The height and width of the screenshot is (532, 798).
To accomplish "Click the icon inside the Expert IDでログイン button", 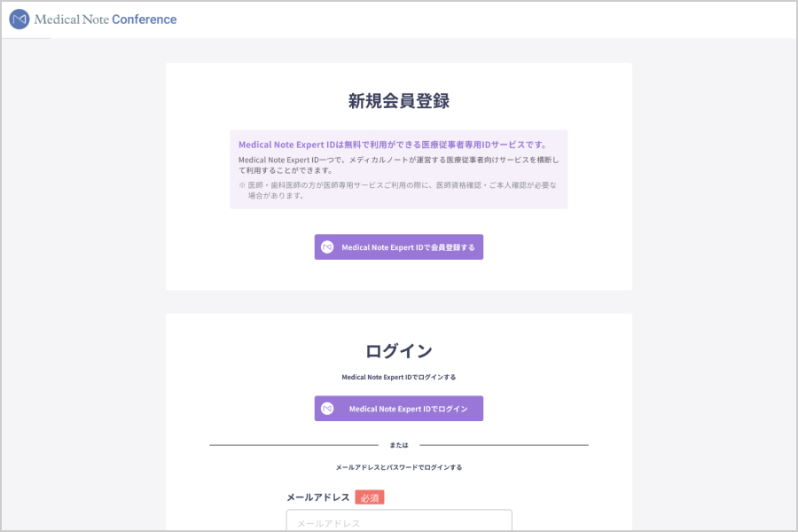I will click(327, 408).
